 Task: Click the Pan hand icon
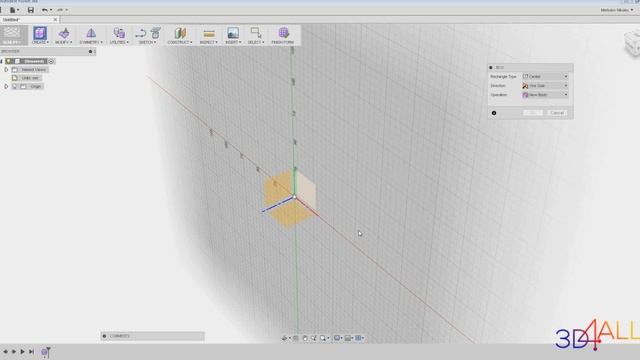pos(305,338)
